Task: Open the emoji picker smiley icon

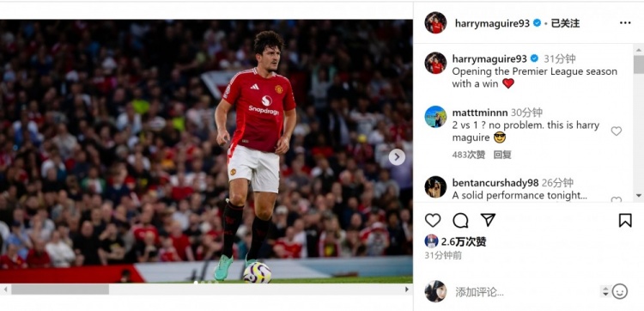Action: click(620, 291)
